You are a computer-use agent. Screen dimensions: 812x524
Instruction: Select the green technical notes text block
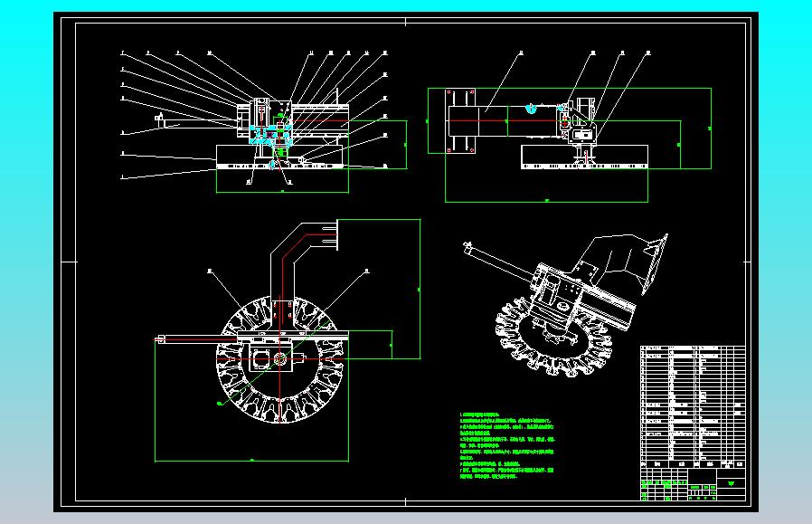point(507,446)
